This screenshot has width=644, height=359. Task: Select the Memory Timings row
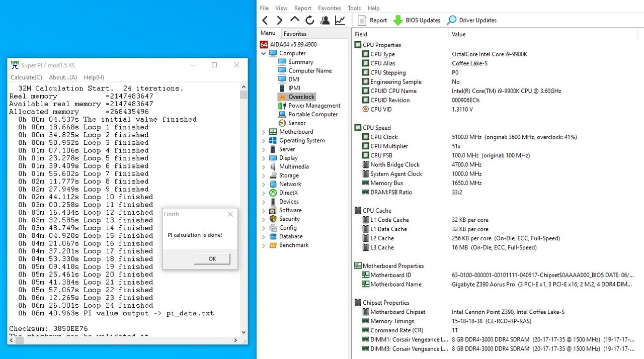pyautogui.click(x=498, y=321)
